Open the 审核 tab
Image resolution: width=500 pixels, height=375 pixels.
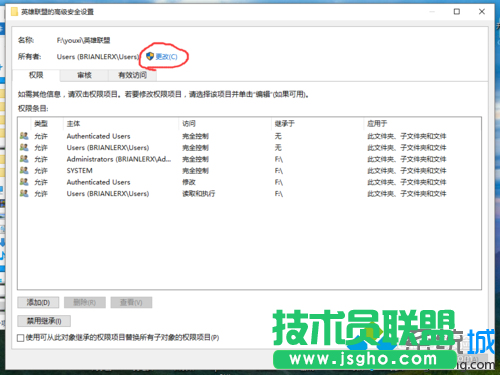(84, 75)
